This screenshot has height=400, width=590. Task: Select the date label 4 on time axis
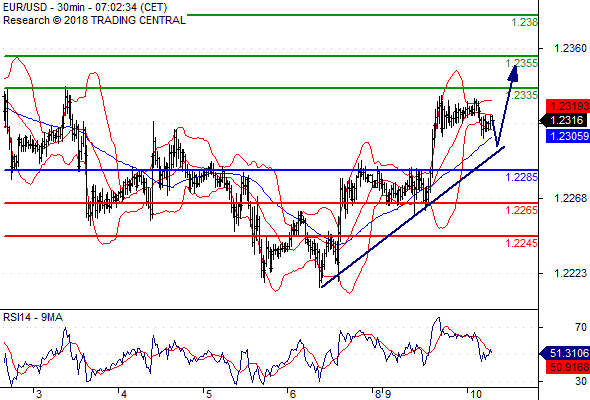click(124, 394)
